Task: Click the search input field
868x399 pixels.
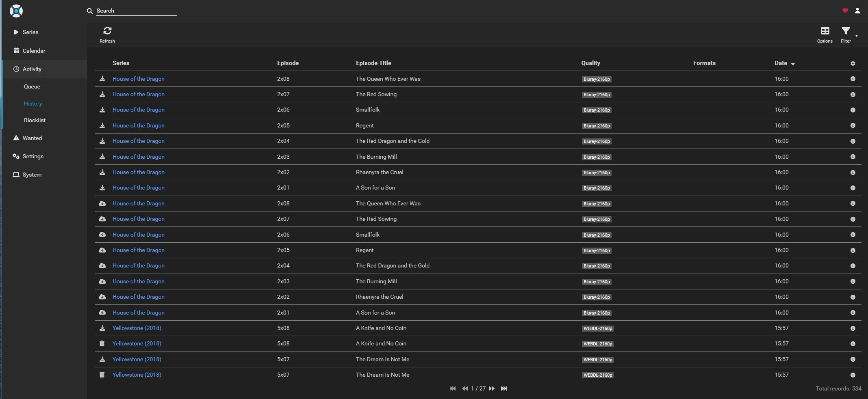Action: coord(137,11)
